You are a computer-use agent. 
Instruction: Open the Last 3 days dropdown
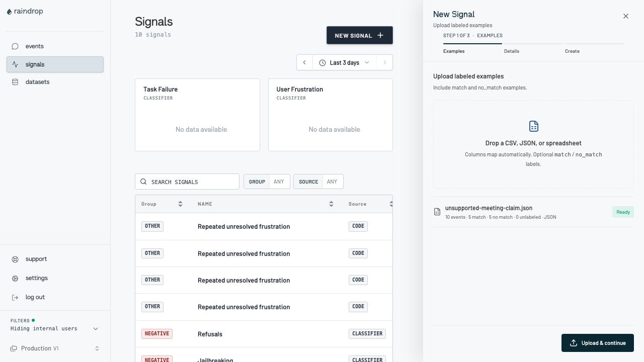coord(345,62)
